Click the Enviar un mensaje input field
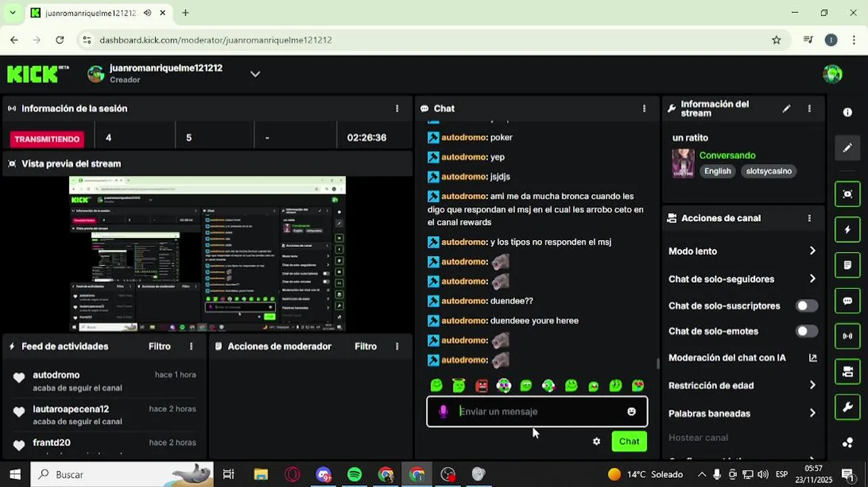Image resolution: width=868 pixels, height=487 pixels. [x=537, y=411]
